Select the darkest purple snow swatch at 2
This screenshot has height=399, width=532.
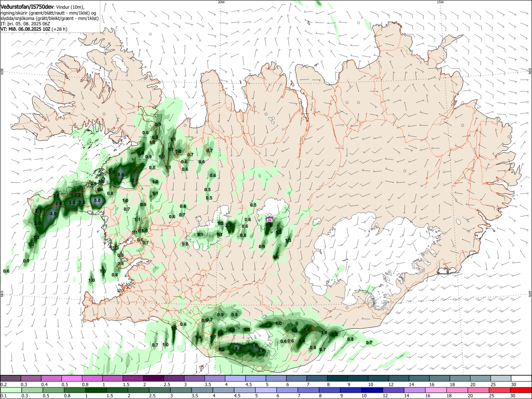tap(153, 378)
